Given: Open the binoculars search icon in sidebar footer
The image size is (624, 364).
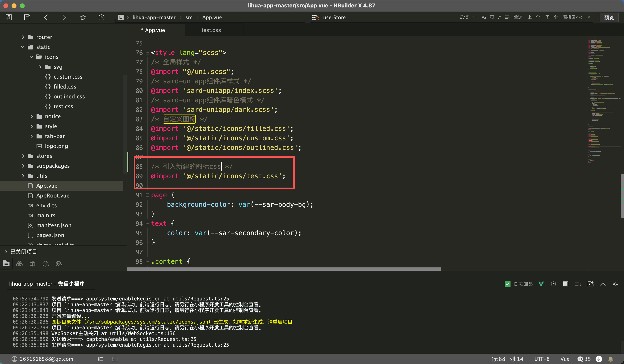Looking at the screenshot, I should (x=19, y=264).
